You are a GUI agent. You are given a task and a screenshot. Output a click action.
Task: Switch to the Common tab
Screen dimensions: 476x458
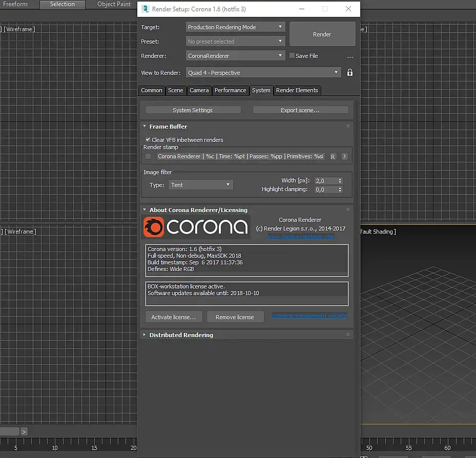point(152,91)
